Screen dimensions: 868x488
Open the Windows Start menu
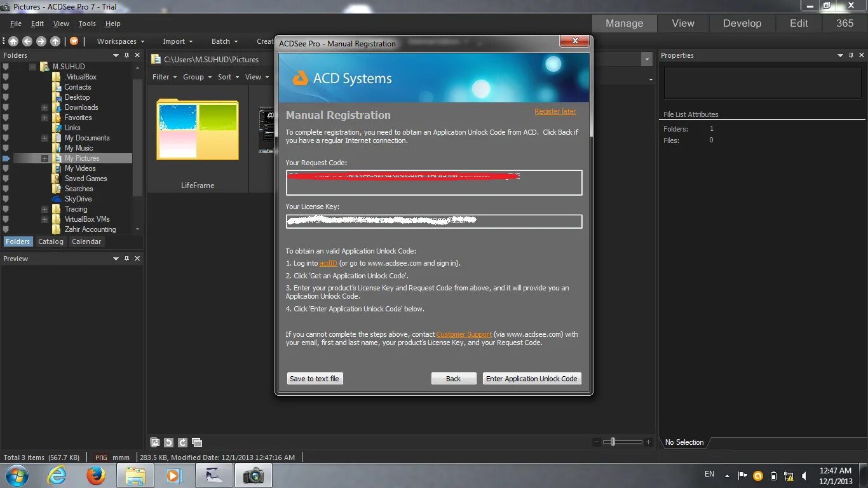click(17, 475)
